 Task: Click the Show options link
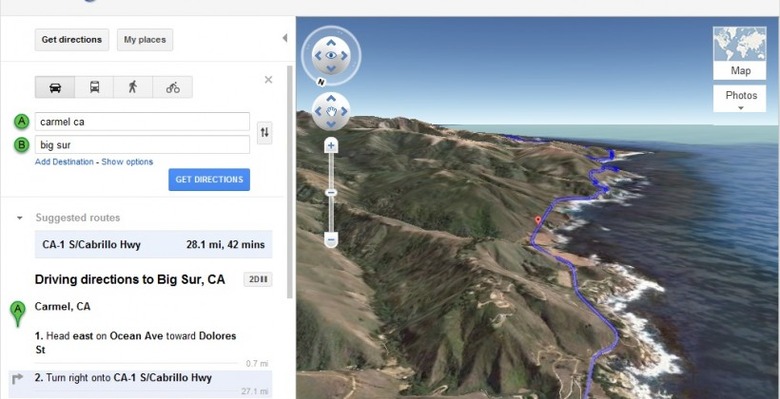[x=127, y=162]
